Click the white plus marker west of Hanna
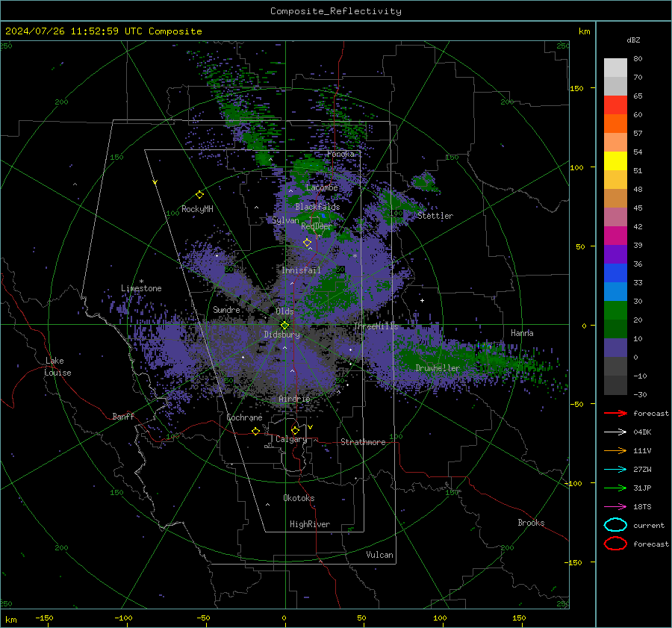The height and width of the screenshot is (628, 672). (x=422, y=300)
